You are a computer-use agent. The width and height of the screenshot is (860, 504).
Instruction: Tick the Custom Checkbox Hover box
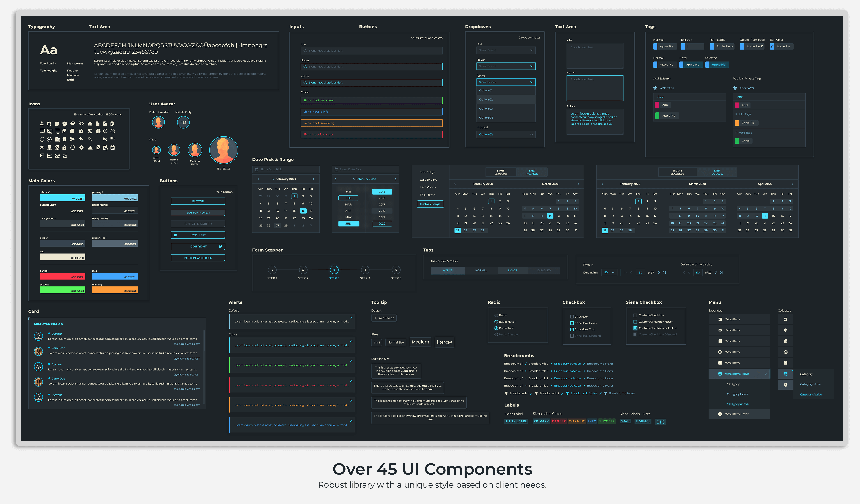635,322
